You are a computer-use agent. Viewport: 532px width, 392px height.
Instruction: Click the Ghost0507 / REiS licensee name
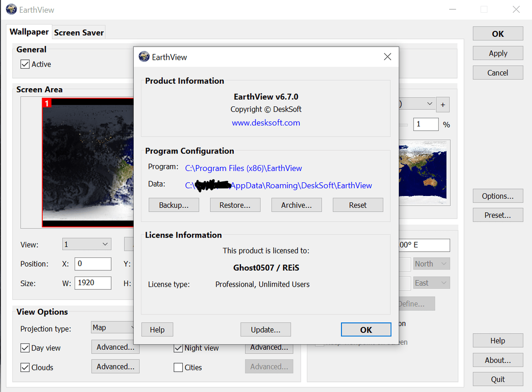(x=266, y=268)
